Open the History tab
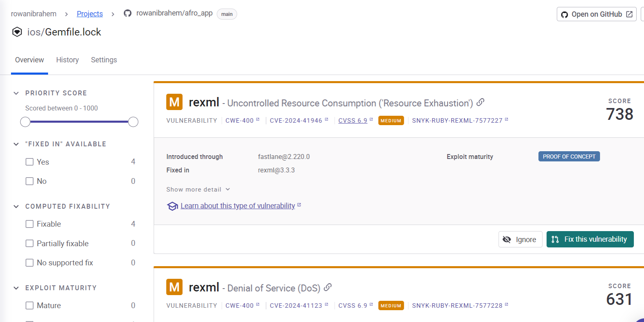 point(67,60)
